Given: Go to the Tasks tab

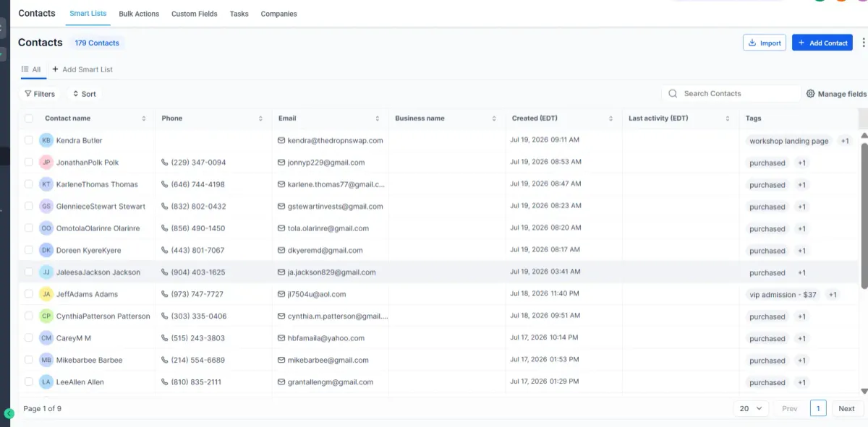Looking at the screenshot, I should pyautogui.click(x=239, y=14).
